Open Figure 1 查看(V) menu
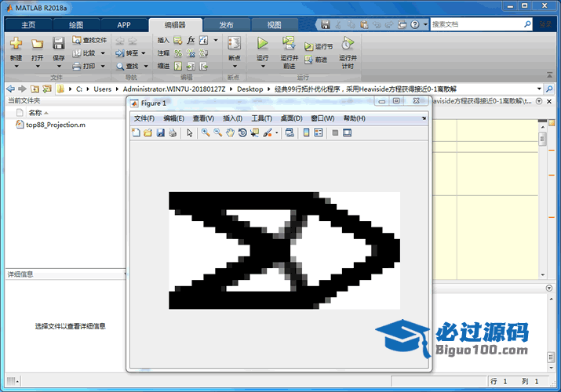The width and height of the screenshot is (561, 392). 203,118
